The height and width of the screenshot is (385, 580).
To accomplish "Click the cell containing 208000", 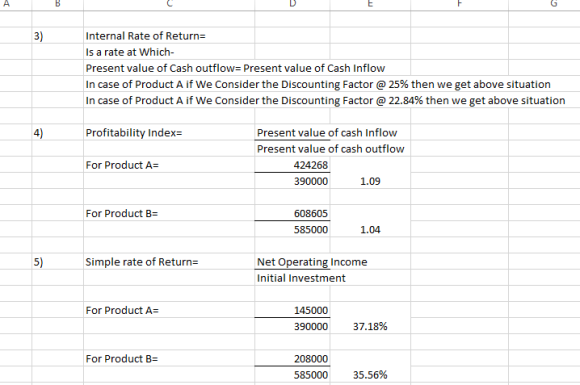I will tap(292, 359).
